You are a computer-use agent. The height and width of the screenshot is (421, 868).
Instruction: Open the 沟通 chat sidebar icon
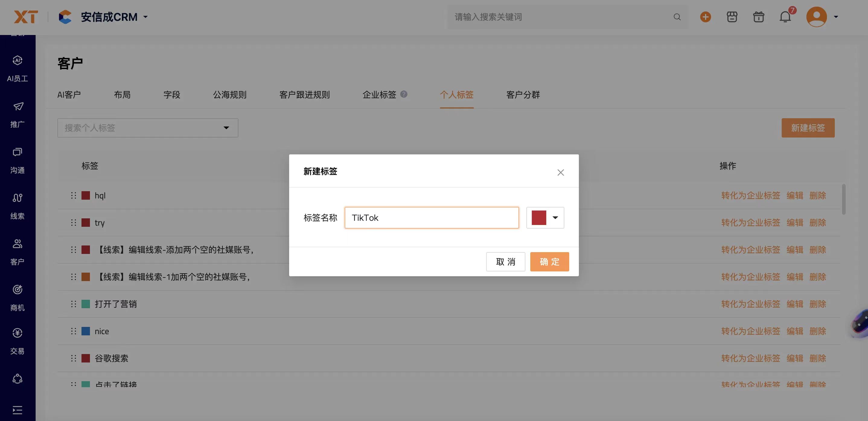18,153
